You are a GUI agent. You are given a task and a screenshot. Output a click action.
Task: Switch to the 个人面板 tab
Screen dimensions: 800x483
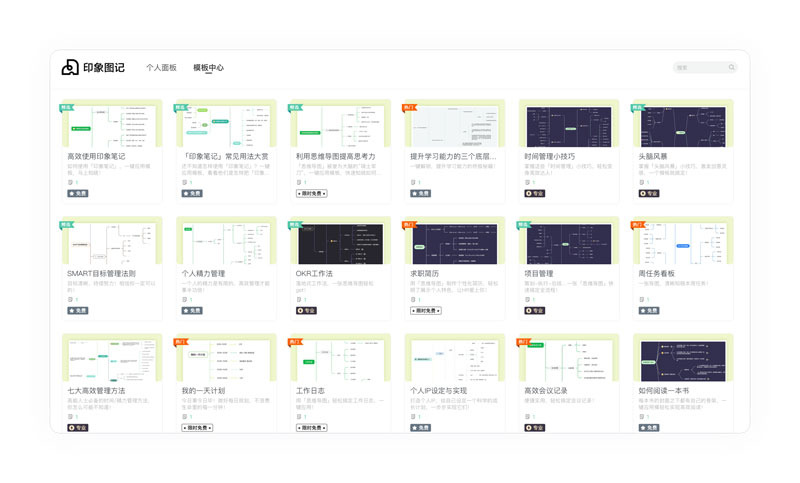(161, 68)
